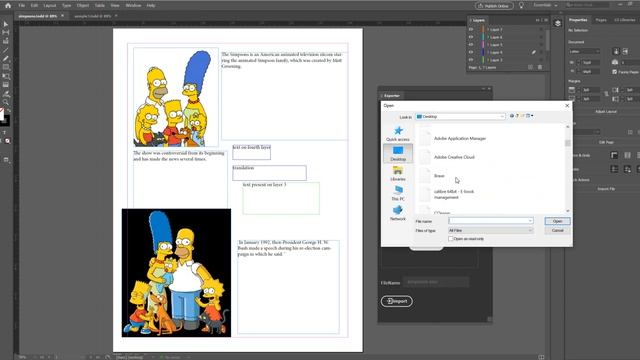Image resolution: width=640 pixels, height=360 pixels.
Task: Open the stacked layers icon beside Properties
Action: (x=558, y=23)
